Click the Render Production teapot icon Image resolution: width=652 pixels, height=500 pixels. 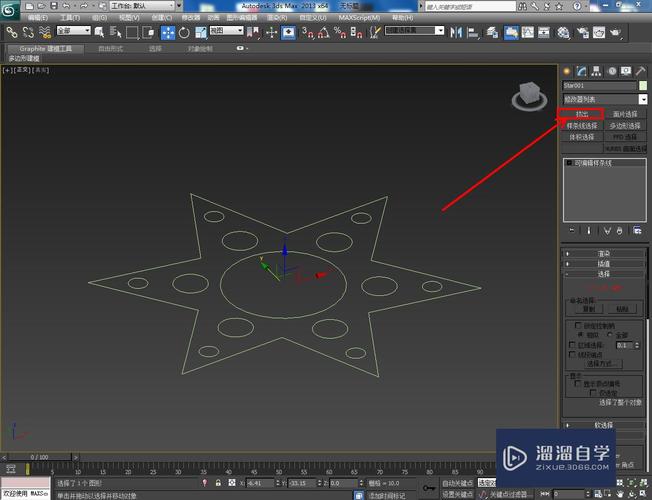point(615,32)
